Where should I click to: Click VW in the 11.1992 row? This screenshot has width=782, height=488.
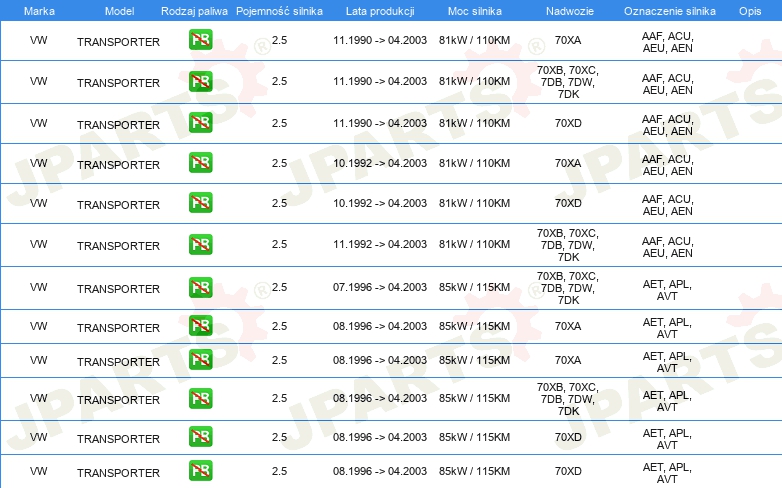38,244
